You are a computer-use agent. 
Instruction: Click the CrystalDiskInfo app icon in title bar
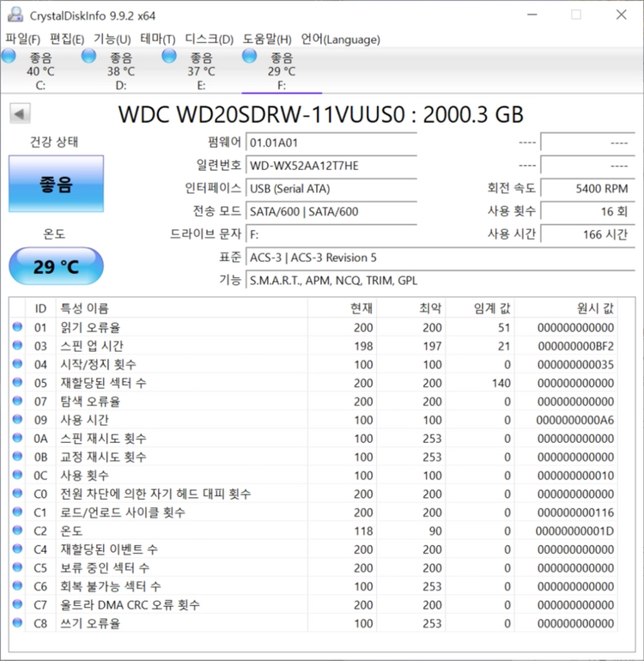[15, 15]
